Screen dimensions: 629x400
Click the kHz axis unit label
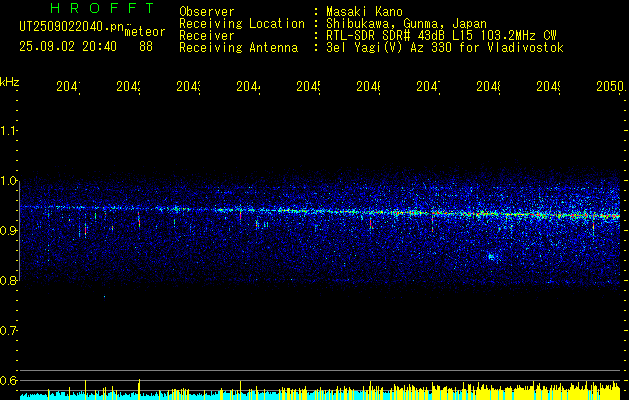tap(10, 82)
